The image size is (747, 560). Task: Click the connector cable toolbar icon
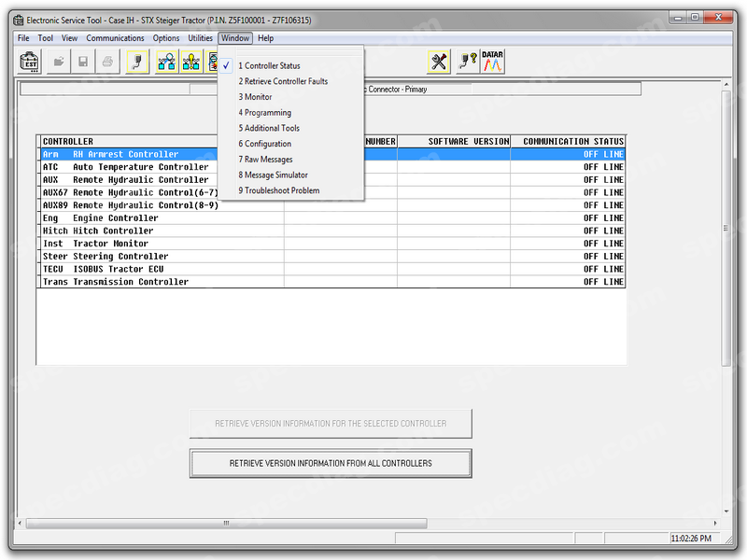[x=136, y=62]
